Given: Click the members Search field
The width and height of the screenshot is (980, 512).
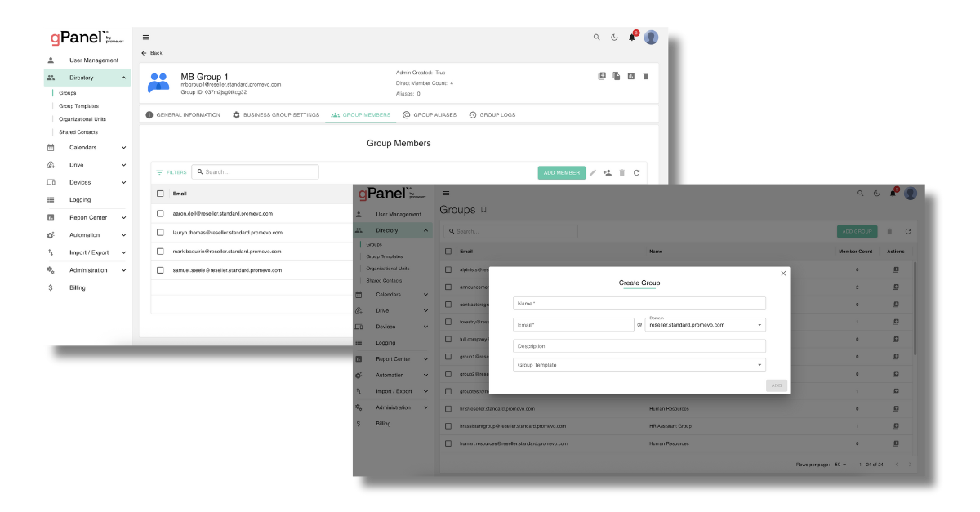Looking at the screenshot, I should click(255, 172).
